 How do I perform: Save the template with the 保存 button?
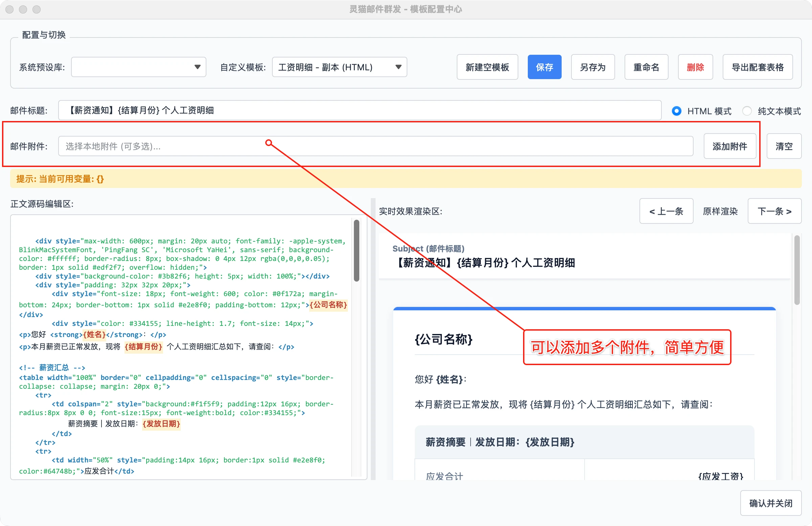544,67
